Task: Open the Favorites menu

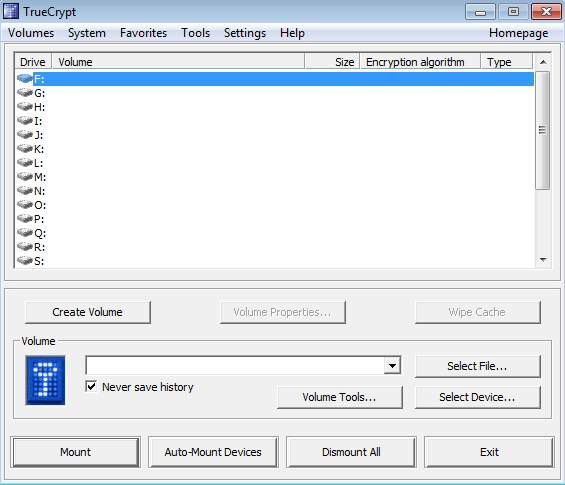Action: click(x=143, y=33)
